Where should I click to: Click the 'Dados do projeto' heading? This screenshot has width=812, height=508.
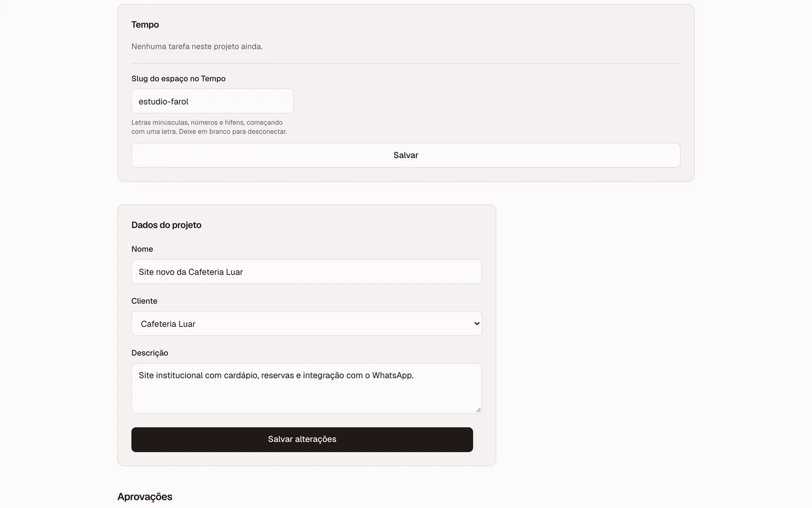(166, 225)
